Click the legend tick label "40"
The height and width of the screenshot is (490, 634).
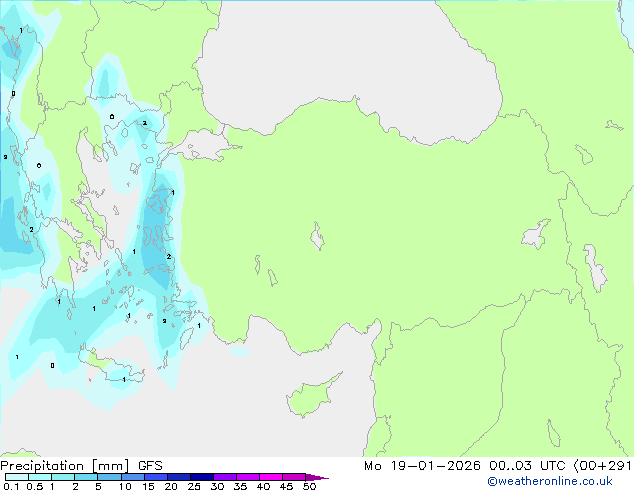pyautogui.click(x=263, y=486)
